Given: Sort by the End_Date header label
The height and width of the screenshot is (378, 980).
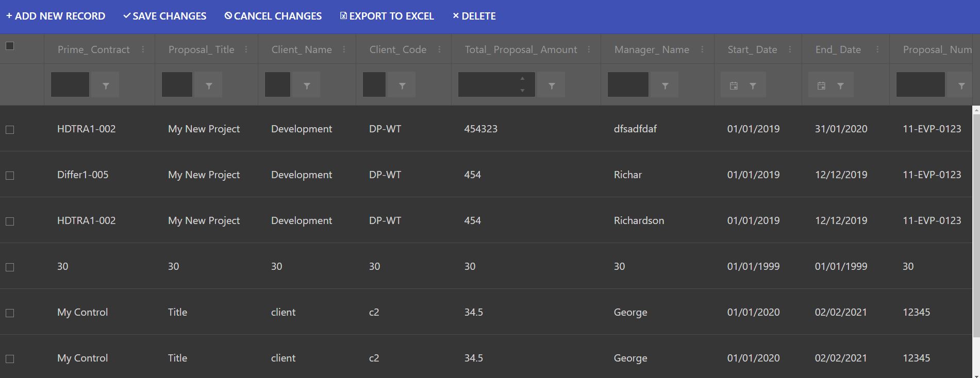Looking at the screenshot, I should pyautogui.click(x=838, y=49).
